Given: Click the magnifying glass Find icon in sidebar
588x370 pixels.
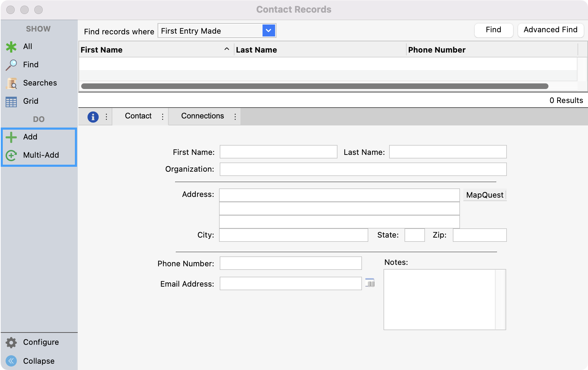Looking at the screenshot, I should click(x=11, y=65).
